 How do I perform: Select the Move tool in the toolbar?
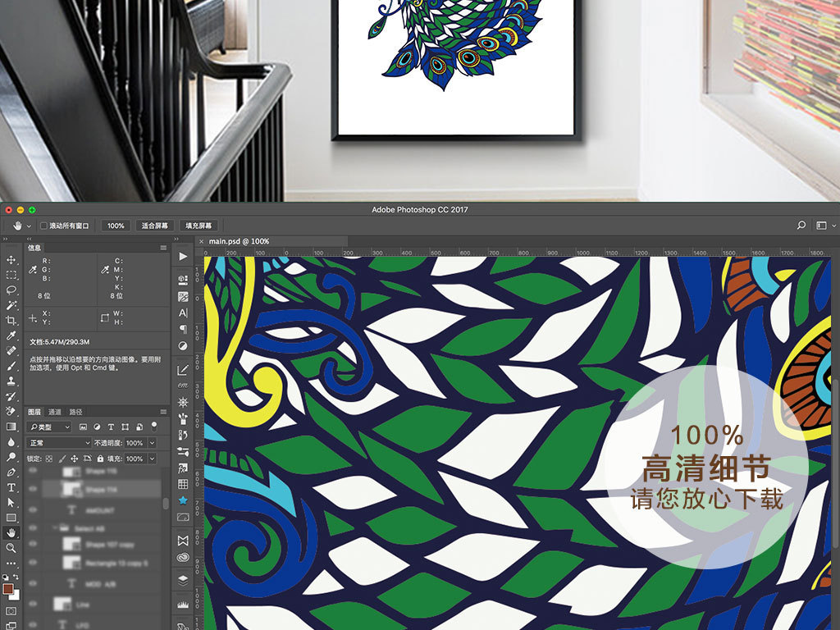(x=11, y=260)
